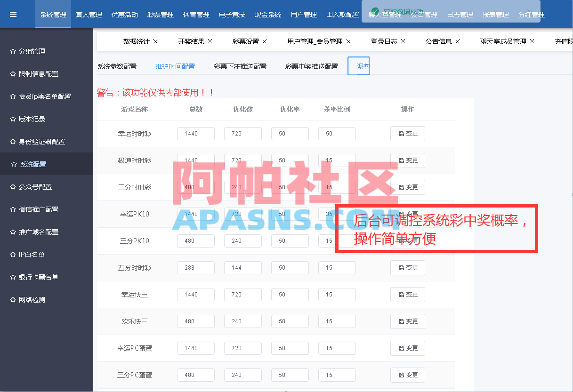This screenshot has height=392, width=573.
Task: Click the 杀率比例 field of 三分时时彩
Action: click(x=337, y=187)
